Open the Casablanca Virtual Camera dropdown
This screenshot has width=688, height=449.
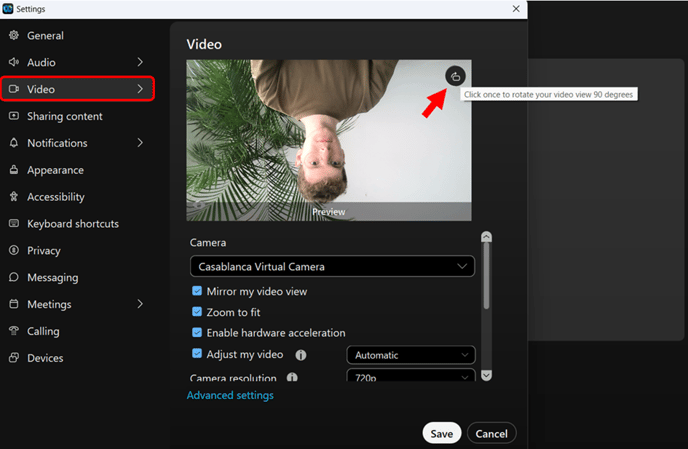332,267
